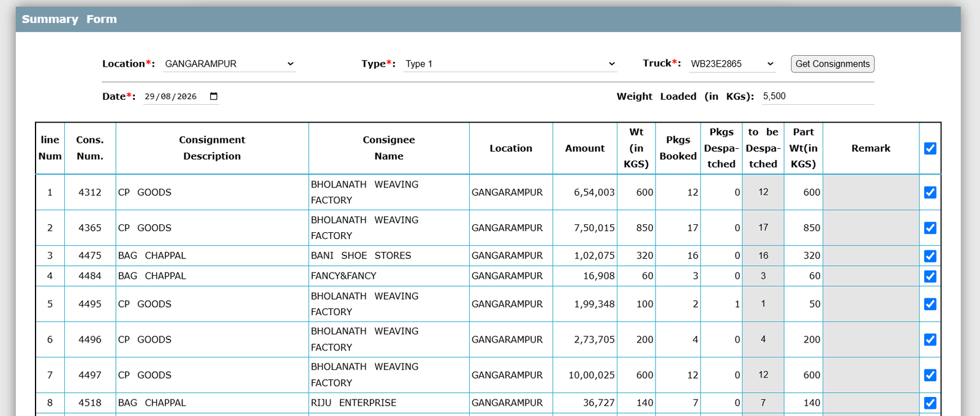Image resolution: width=980 pixels, height=416 pixels.
Task: Click the Remark field for consignment 4495
Action: tap(871, 303)
